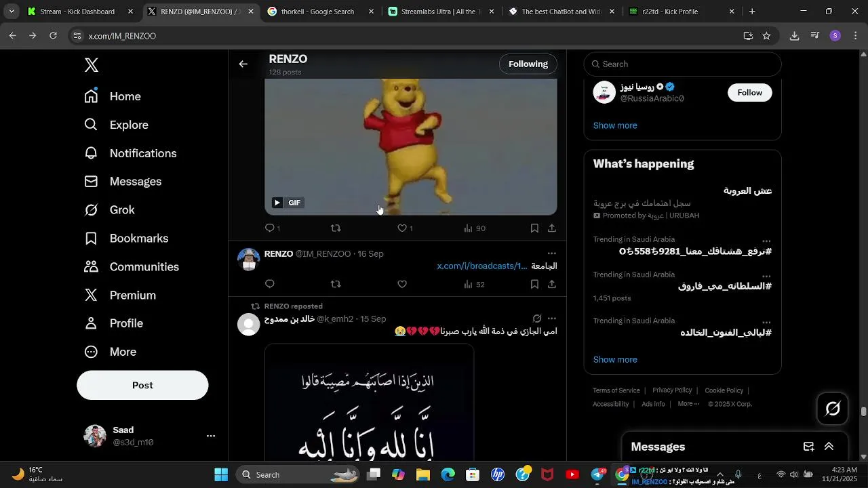Screen dimensions: 868x488
Task: Open x.com/i/broadcasts link
Action: (482, 266)
